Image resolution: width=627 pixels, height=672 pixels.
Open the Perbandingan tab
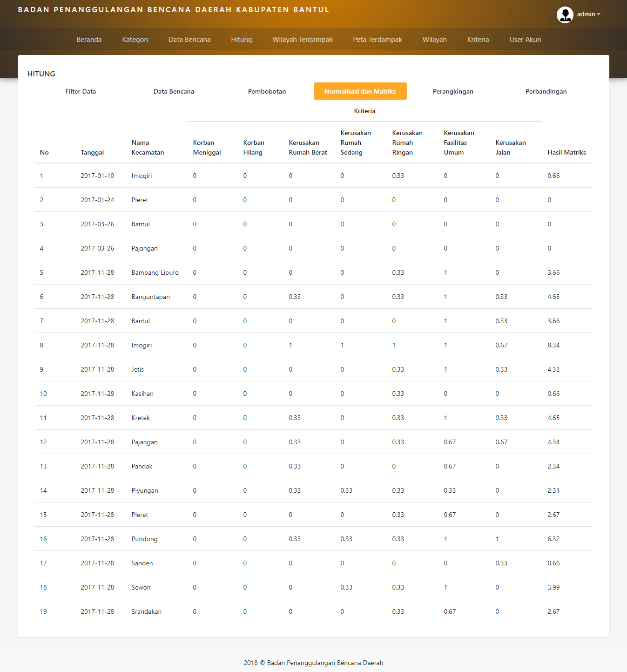pos(546,91)
